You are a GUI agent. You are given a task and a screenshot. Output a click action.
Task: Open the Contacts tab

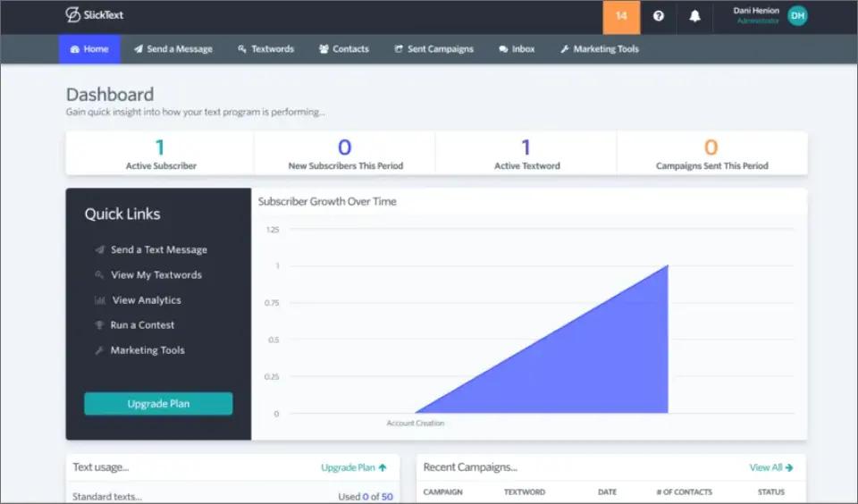pos(343,49)
